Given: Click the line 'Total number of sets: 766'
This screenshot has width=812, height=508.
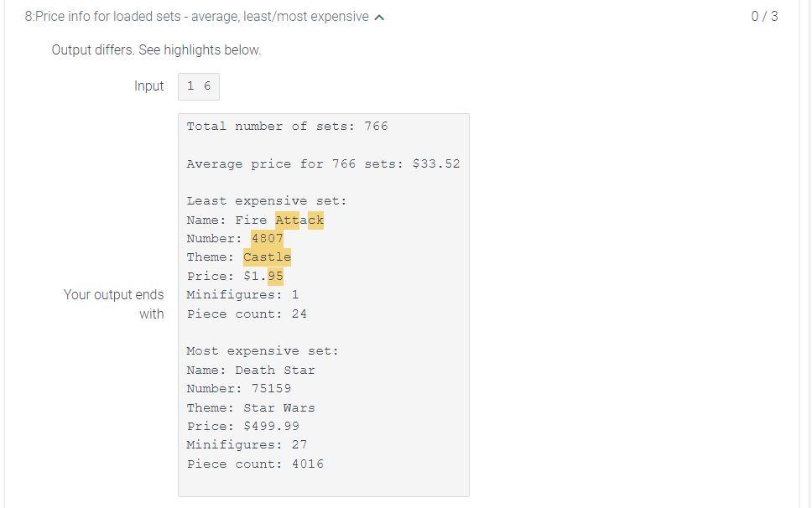Looking at the screenshot, I should pyautogui.click(x=285, y=126).
